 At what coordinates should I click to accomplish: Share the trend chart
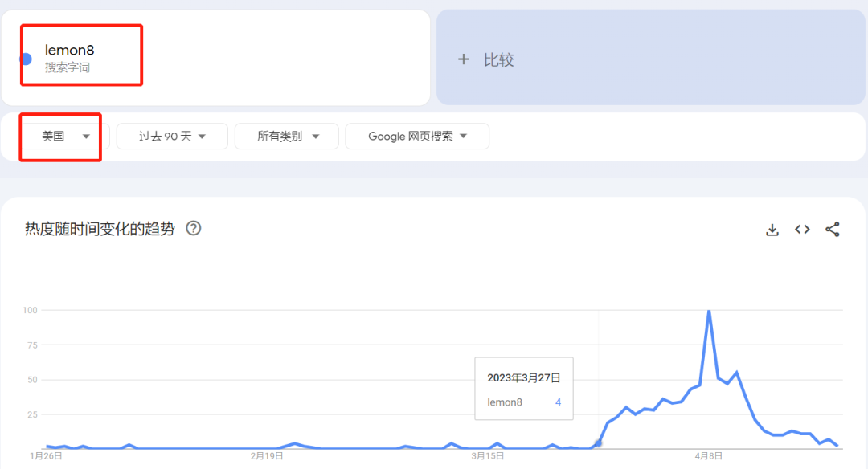coord(832,229)
